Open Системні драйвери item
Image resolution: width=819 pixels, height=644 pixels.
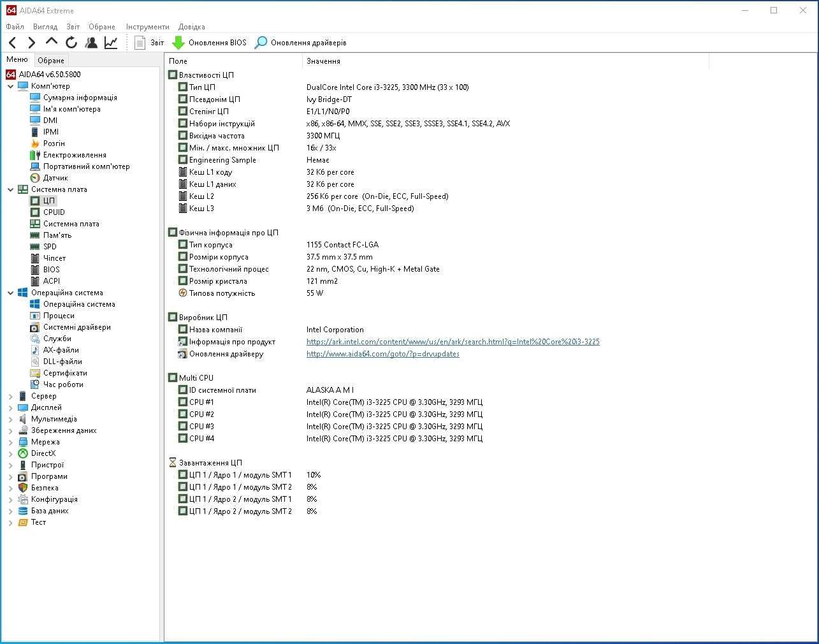[x=77, y=327]
